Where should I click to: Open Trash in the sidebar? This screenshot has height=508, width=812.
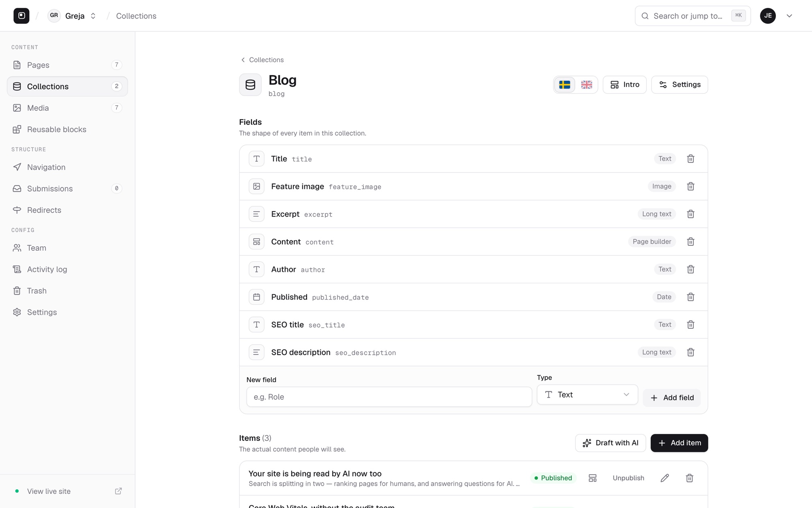pos(67,291)
